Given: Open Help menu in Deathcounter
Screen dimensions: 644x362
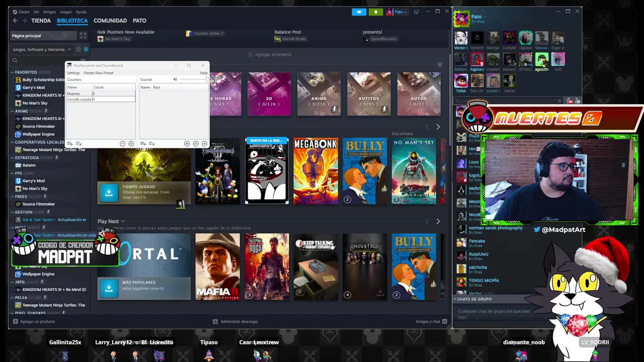Looking at the screenshot, I should 203,73.
